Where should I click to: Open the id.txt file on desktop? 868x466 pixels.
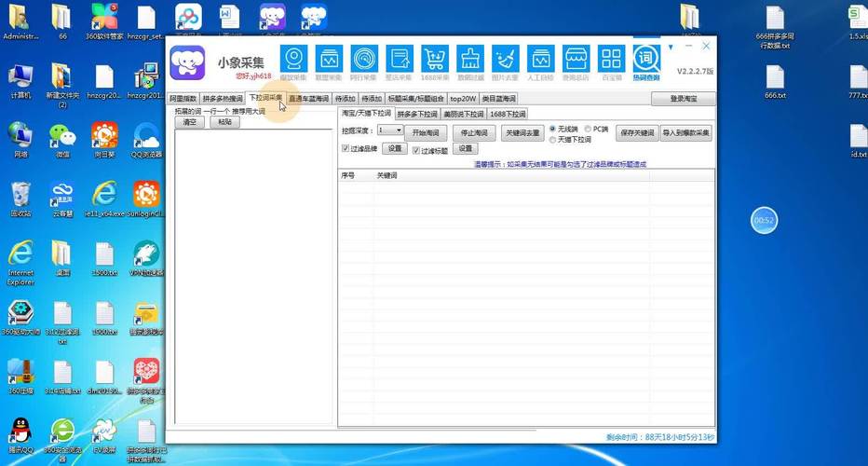(x=859, y=140)
